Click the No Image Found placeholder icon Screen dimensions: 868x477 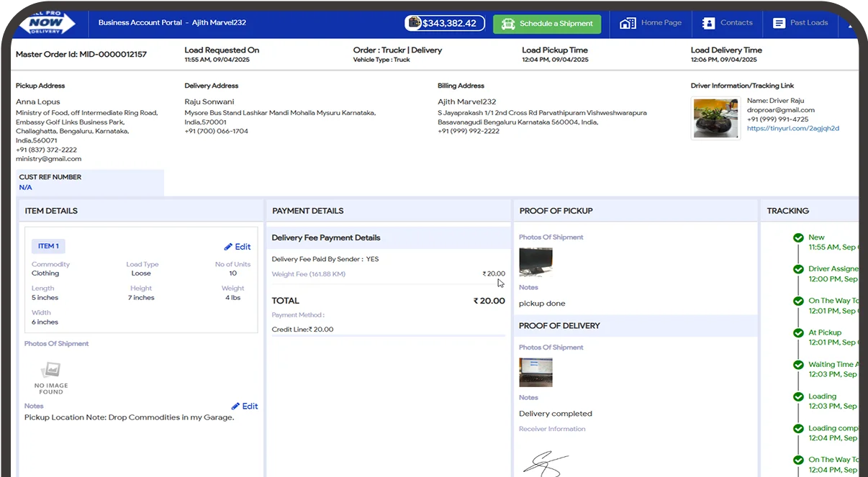(x=50, y=371)
